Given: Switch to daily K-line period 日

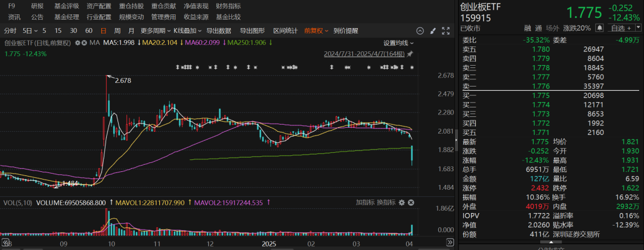Looking at the screenshot, I should tap(104, 30).
